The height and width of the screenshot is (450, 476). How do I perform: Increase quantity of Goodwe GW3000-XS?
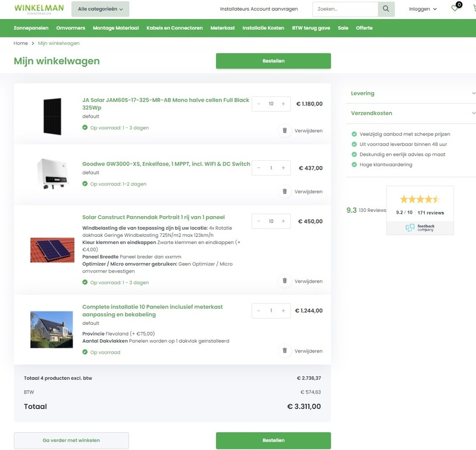click(x=283, y=168)
